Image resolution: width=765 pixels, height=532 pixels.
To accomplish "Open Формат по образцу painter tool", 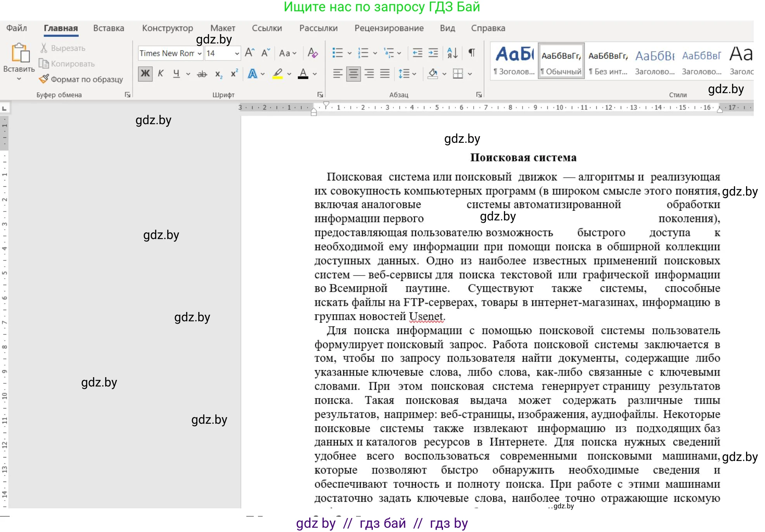I will click(x=81, y=79).
